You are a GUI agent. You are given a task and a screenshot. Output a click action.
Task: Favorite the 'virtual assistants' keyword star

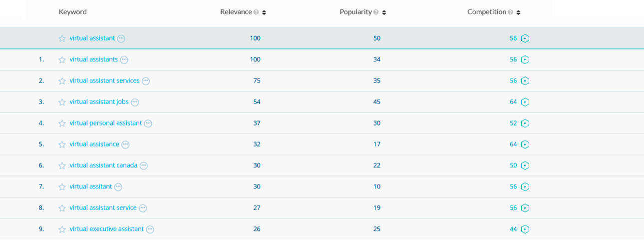click(x=62, y=59)
